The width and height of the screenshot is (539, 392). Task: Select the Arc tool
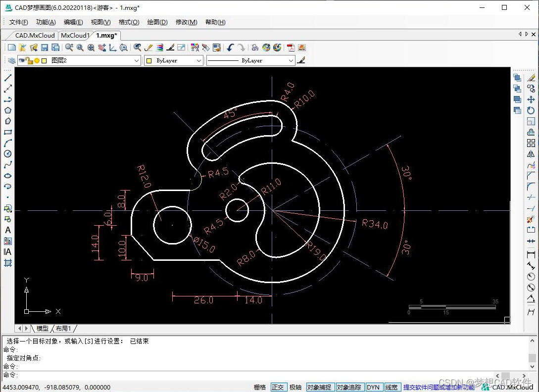coord(8,143)
